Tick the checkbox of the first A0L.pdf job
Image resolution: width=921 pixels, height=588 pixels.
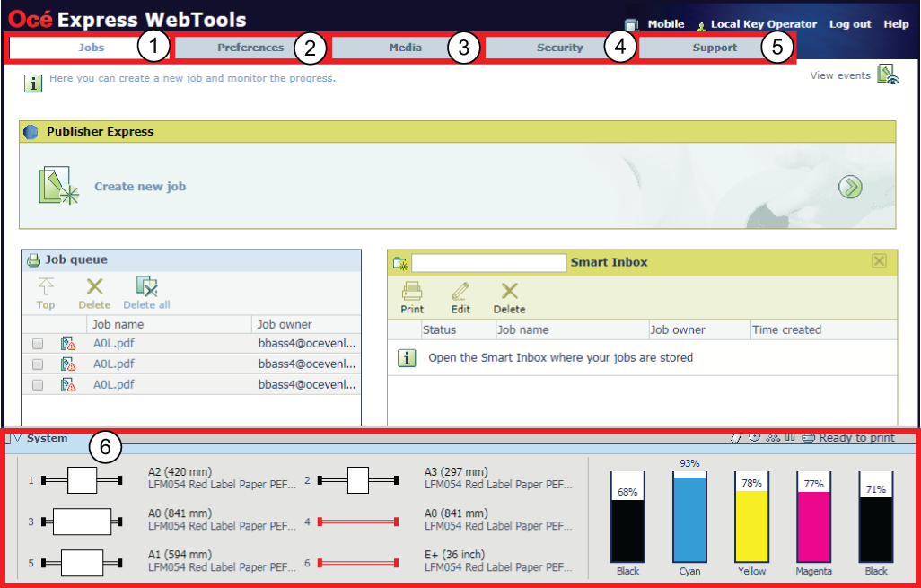click(38, 344)
